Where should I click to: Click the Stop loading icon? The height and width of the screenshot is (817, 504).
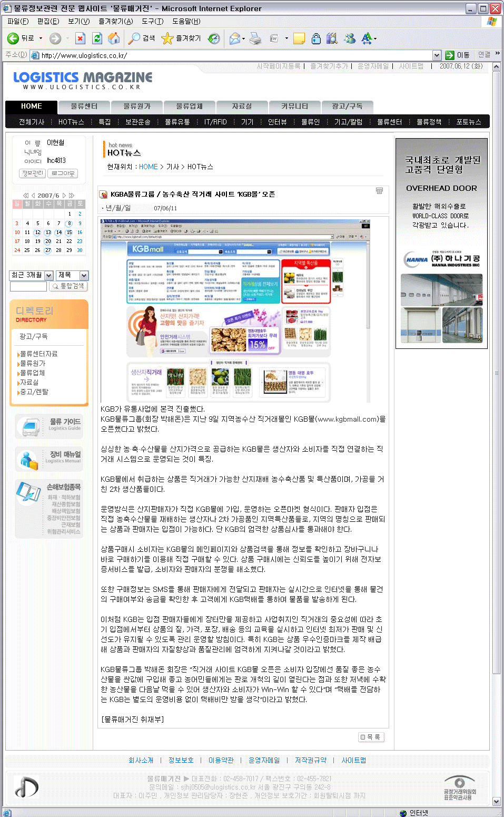[80, 38]
